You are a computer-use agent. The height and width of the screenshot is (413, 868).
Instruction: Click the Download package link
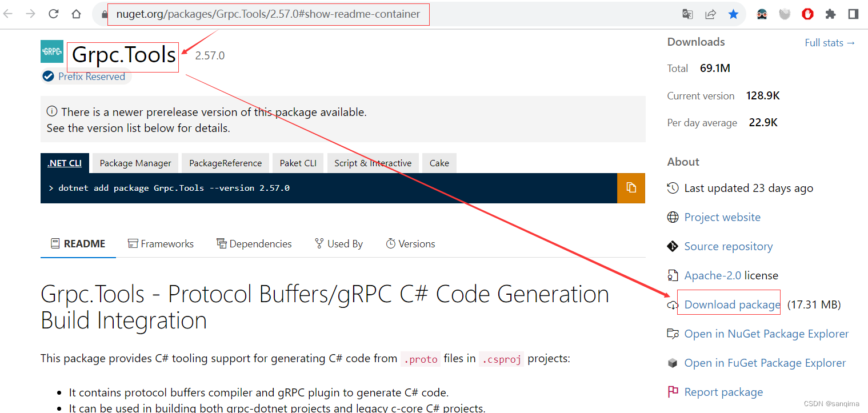click(x=733, y=304)
